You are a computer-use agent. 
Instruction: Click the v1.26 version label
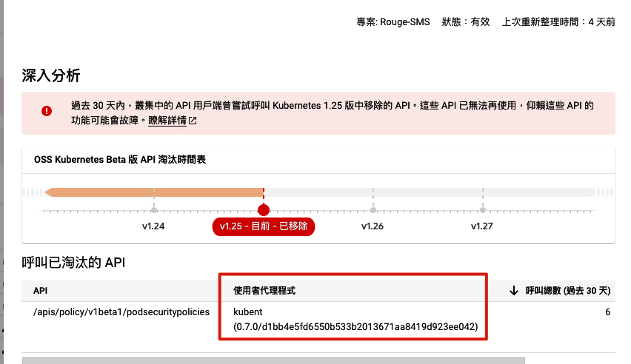pos(372,226)
